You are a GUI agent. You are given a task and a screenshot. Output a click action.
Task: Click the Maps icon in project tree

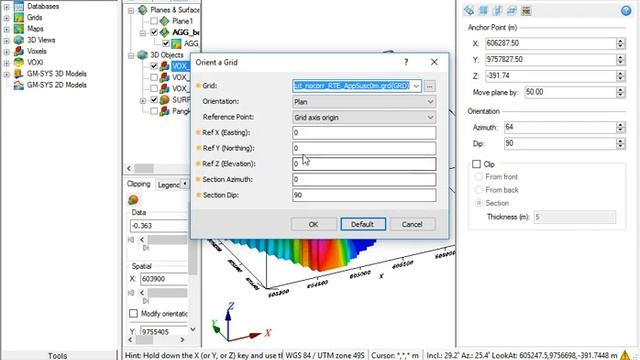tap(19, 29)
